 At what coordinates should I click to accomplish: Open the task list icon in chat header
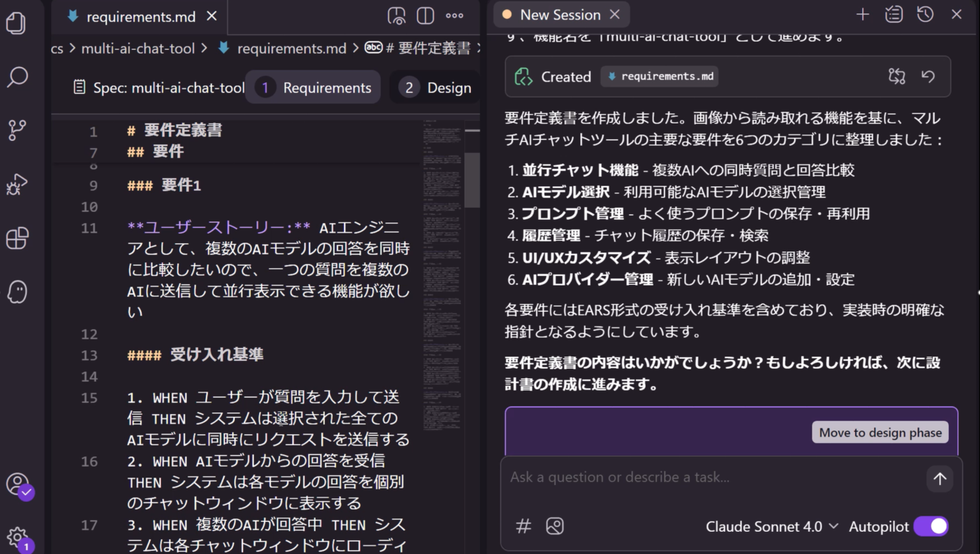(893, 13)
